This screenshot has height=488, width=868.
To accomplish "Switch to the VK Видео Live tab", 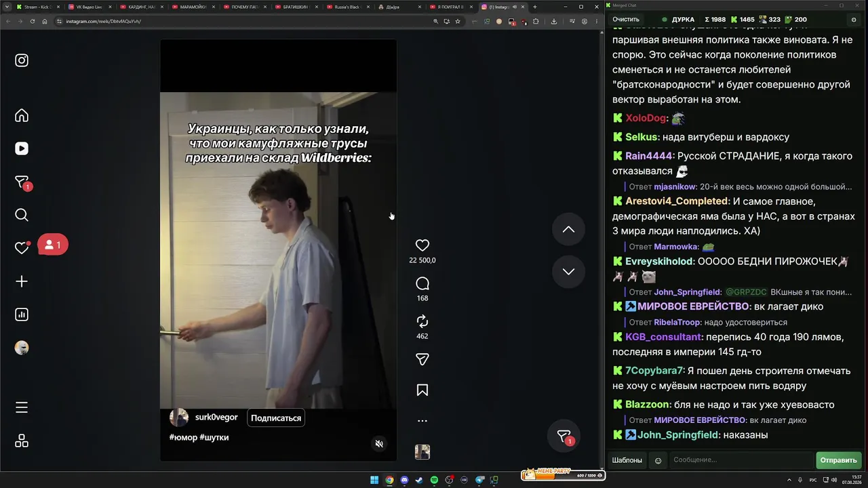I will (90, 7).
